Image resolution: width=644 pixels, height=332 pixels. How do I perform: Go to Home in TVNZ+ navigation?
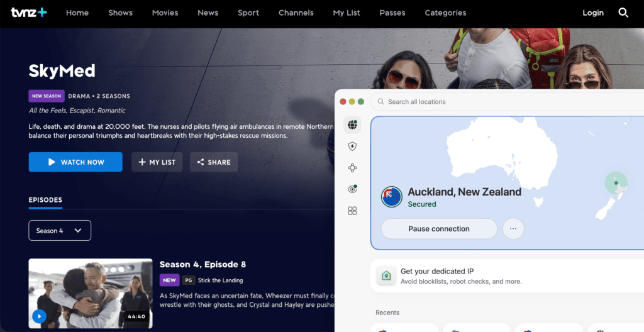tap(77, 13)
